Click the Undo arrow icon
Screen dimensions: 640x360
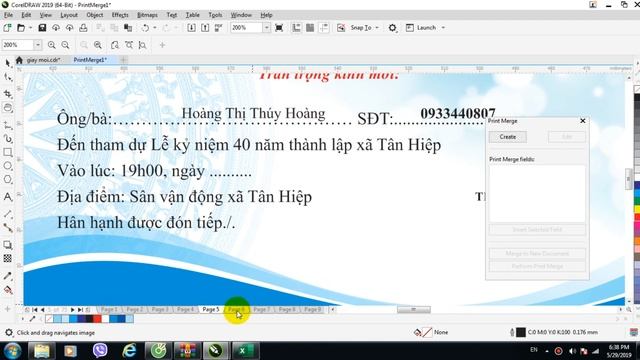tap(145, 28)
